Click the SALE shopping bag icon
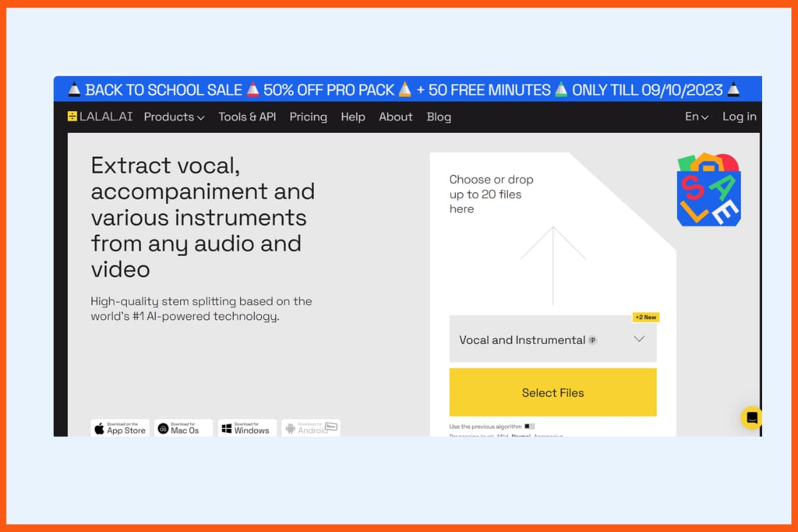The height and width of the screenshot is (532, 798). (x=708, y=190)
